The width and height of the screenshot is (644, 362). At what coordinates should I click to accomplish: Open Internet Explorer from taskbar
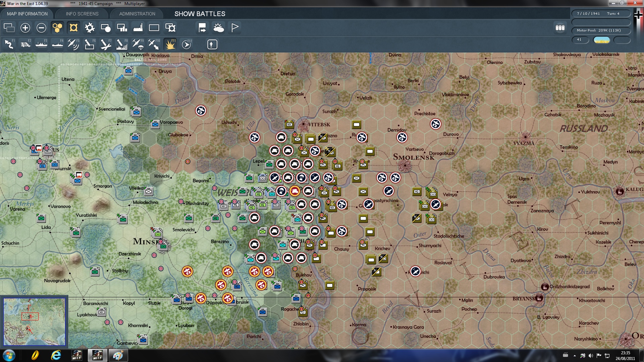point(56,355)
